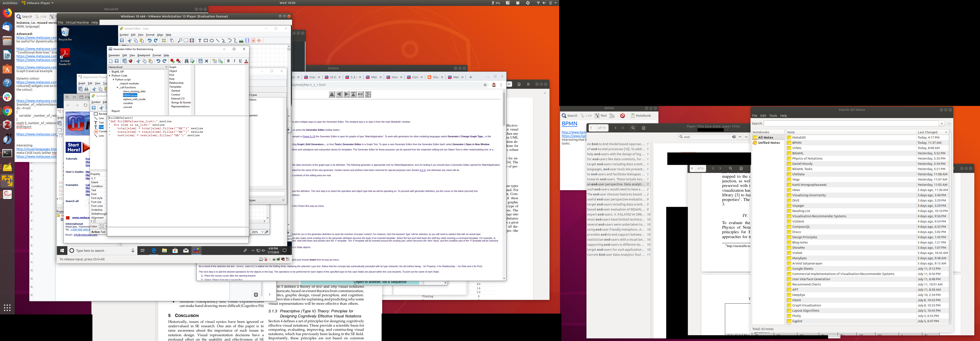Open the Hierarchical view dropdown
This screenshot has width=980, height=341.
[x=166, y=67]
